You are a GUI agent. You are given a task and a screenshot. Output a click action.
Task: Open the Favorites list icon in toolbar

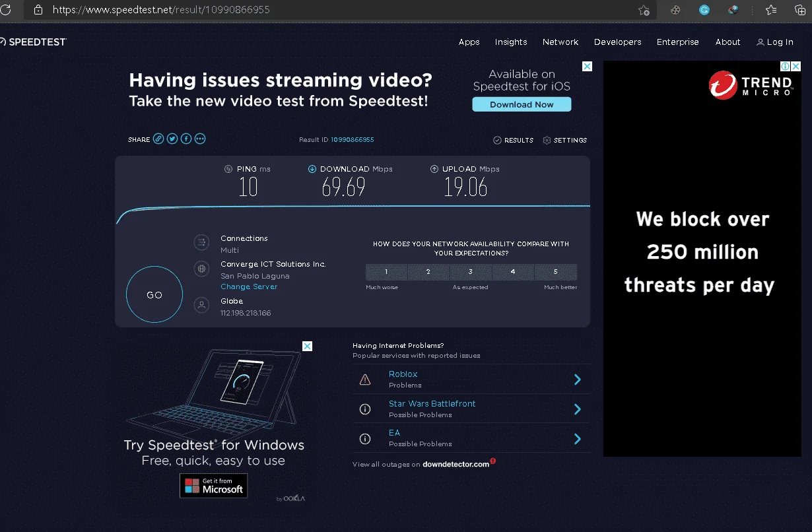(770, 10)
